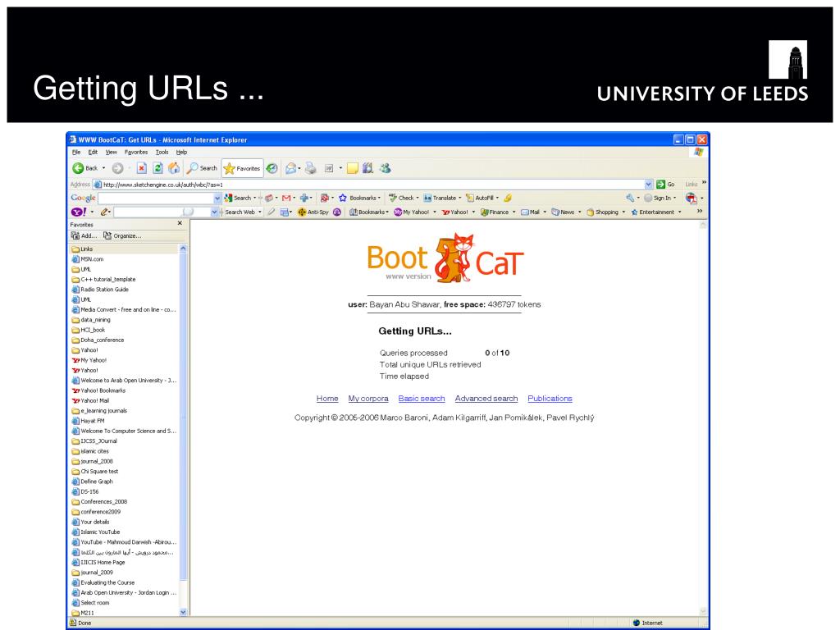
Task: Click the Favorites list scroll down arrow
Action: coord(183,612)
